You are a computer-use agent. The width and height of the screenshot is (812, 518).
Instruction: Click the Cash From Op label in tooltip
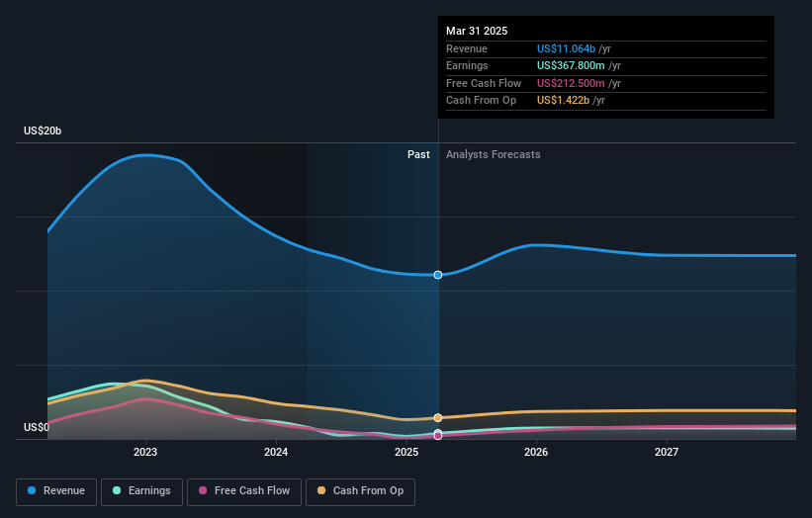pyautogui.click(x=481, y=101)
